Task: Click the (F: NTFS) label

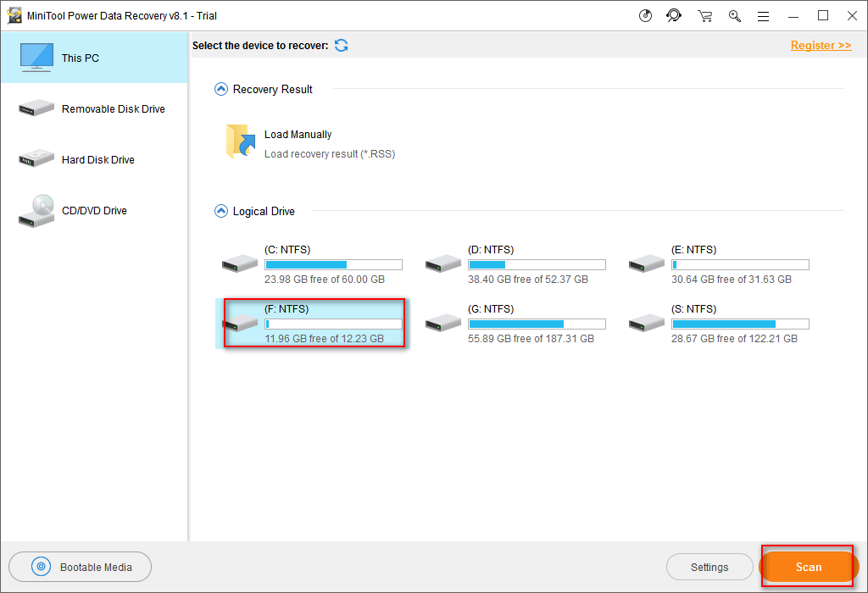Action: click(x=287, y=308)
